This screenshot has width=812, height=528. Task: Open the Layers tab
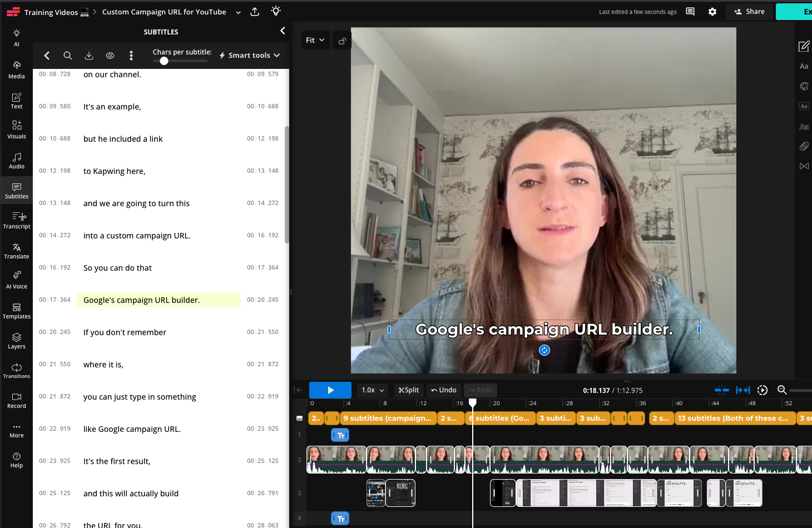tap(17, 341)
